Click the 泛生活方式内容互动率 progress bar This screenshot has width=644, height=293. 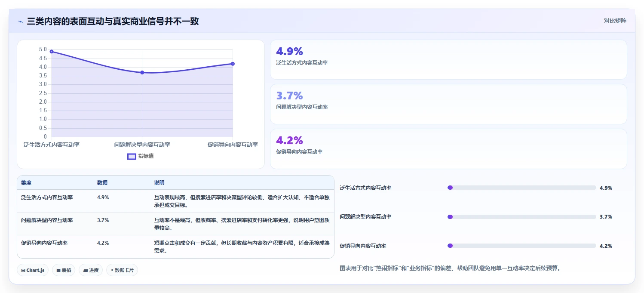(x=522, y=188)
